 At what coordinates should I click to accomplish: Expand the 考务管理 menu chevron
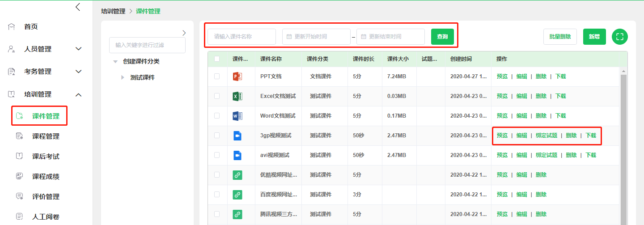[x=78, y=72]
